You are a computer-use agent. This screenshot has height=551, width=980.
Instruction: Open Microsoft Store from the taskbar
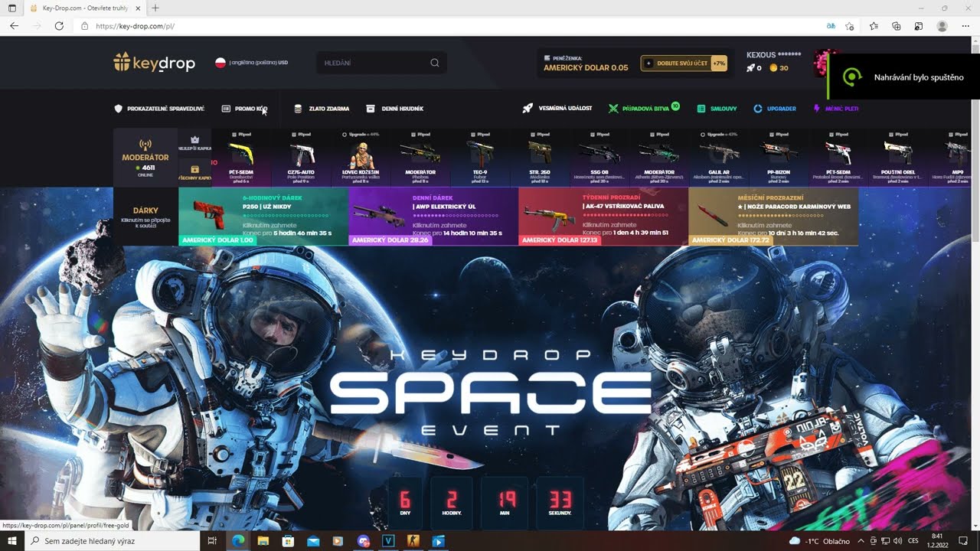288,541
